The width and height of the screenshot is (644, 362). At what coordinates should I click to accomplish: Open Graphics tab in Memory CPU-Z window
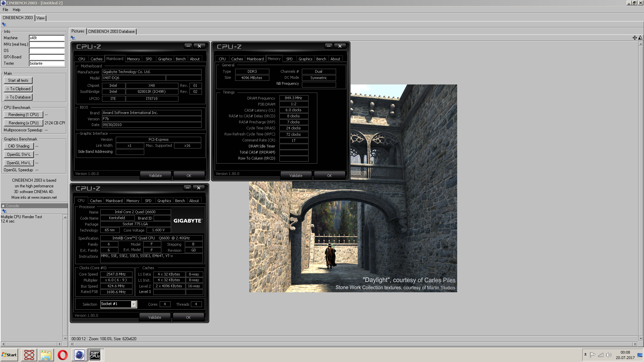[306, 59]
